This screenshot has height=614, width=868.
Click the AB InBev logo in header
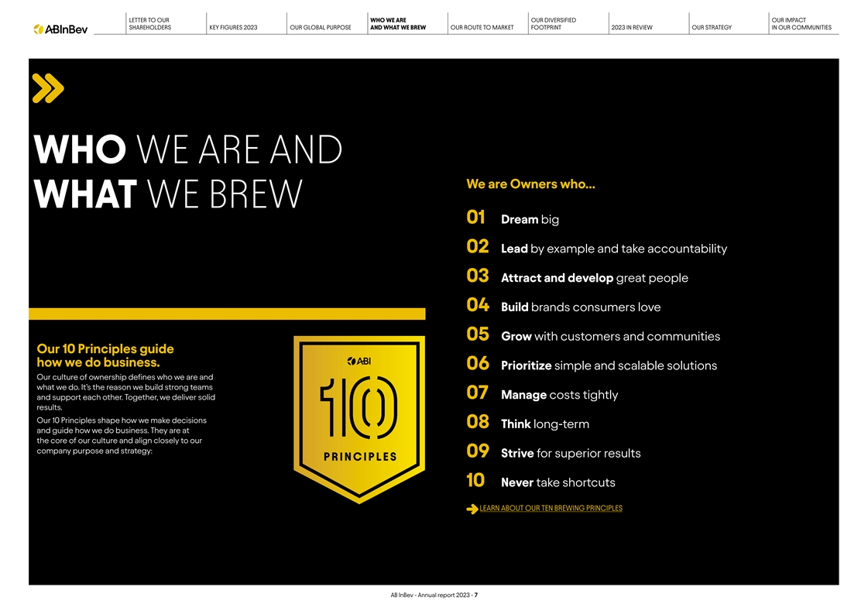tap(60, 29)
